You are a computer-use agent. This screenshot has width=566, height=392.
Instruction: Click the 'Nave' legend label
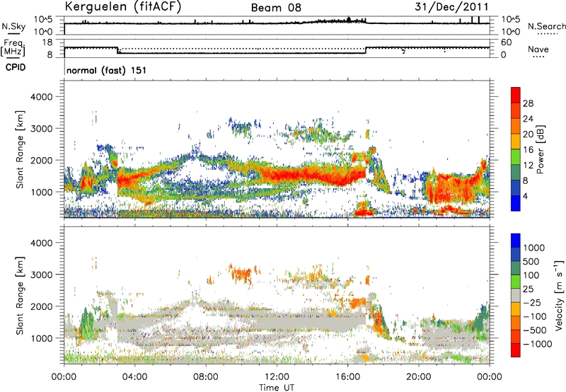(538, 49)
